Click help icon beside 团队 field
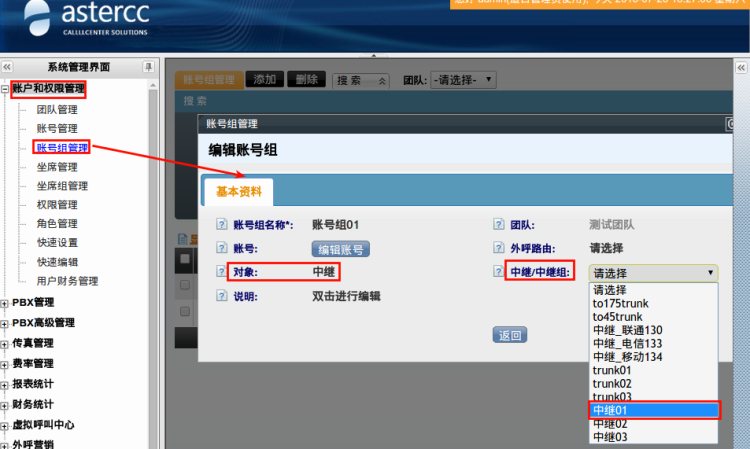This screenshot has height=449, width=750. (499, 225)
